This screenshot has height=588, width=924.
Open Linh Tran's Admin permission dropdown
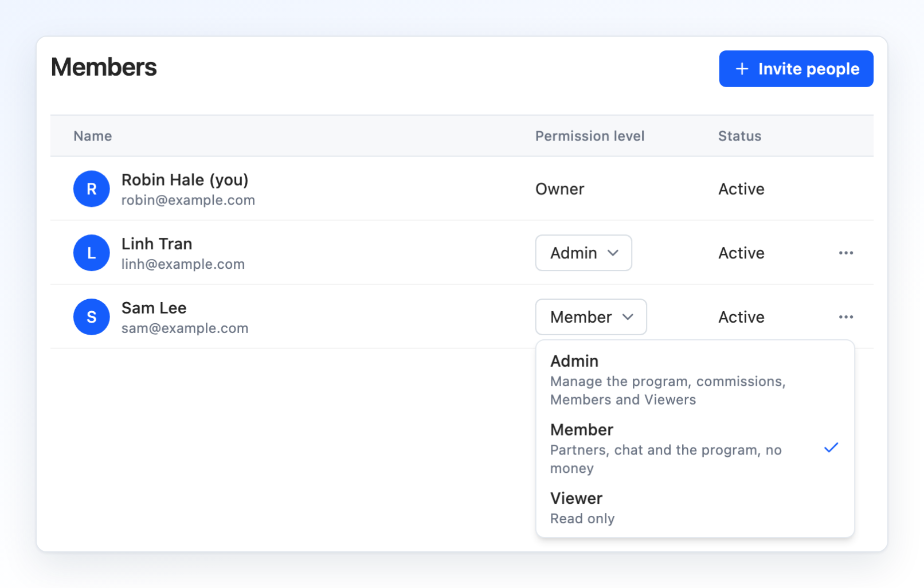(x=584, y=253)
